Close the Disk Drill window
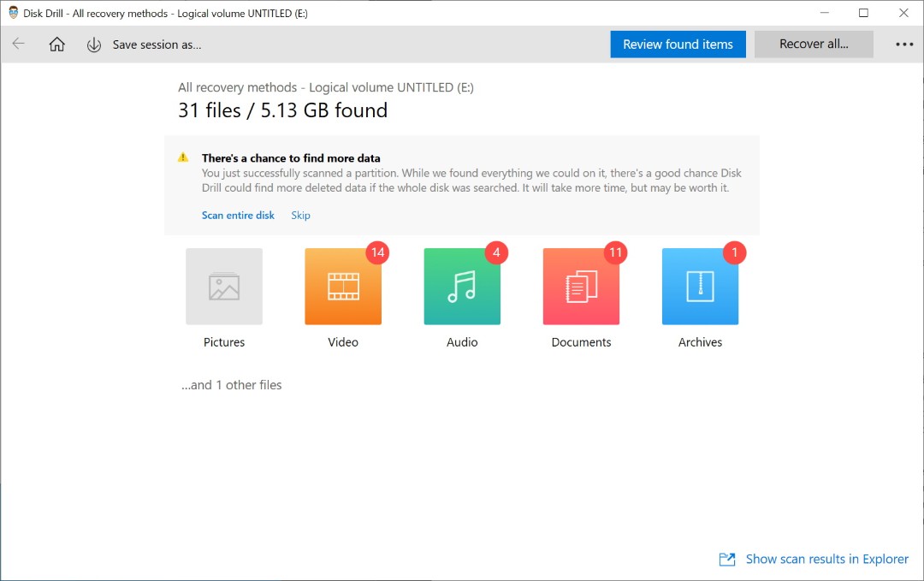 pyautogui.click(x=903, y=12)
